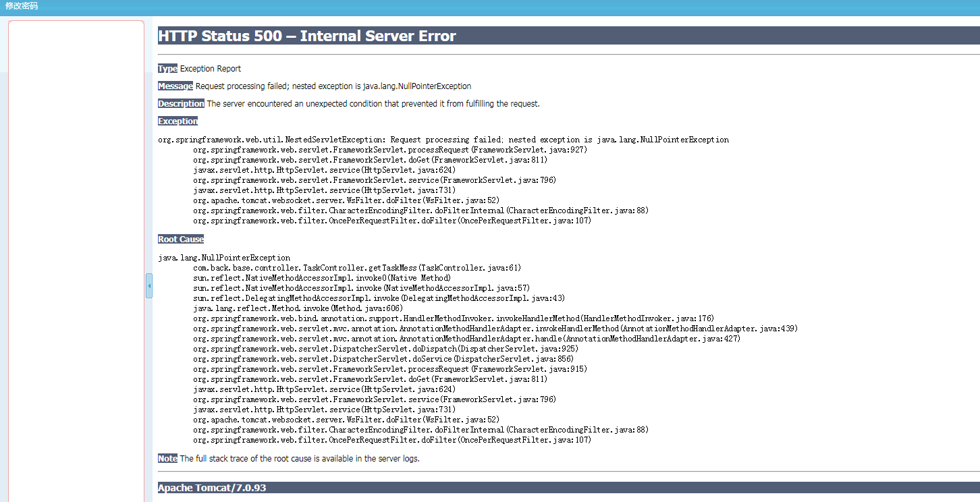Click the server-encountered-unexpected-condition description text

[373, 104]
